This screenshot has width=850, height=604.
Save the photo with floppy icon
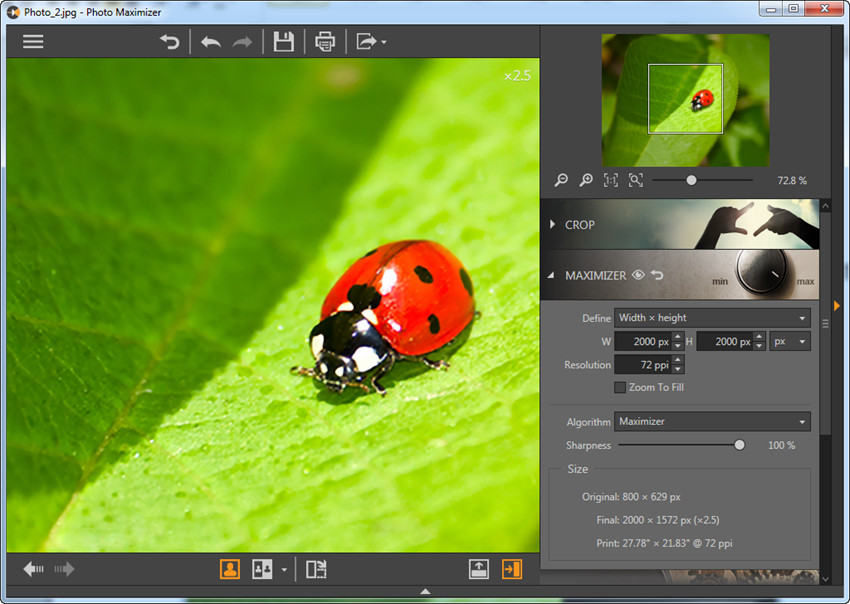pyautogui.click(x=284, y=42)
